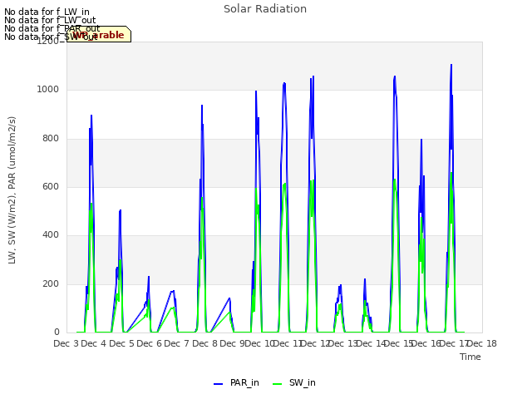Toggle the PAR_in legend entry
The width and height of the screenshot is (532, 399).
tap(236, 383)
